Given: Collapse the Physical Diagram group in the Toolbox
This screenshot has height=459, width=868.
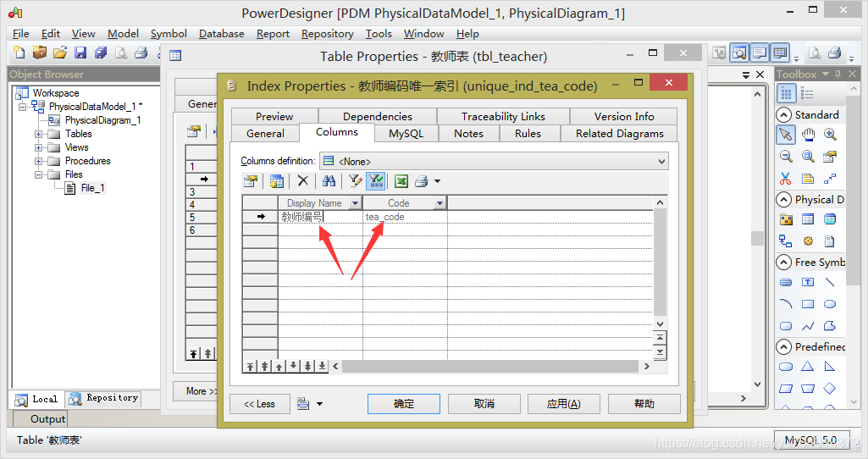Looking at the screenshot, I should pyautogui.click(x=784, y=199).
